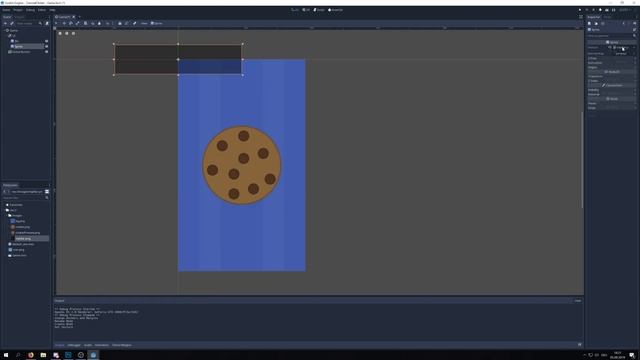The width and height of the screenshot is (640, 360).
Task: Expand the Material section in the Inspector
Action: (x=611, y=94)
